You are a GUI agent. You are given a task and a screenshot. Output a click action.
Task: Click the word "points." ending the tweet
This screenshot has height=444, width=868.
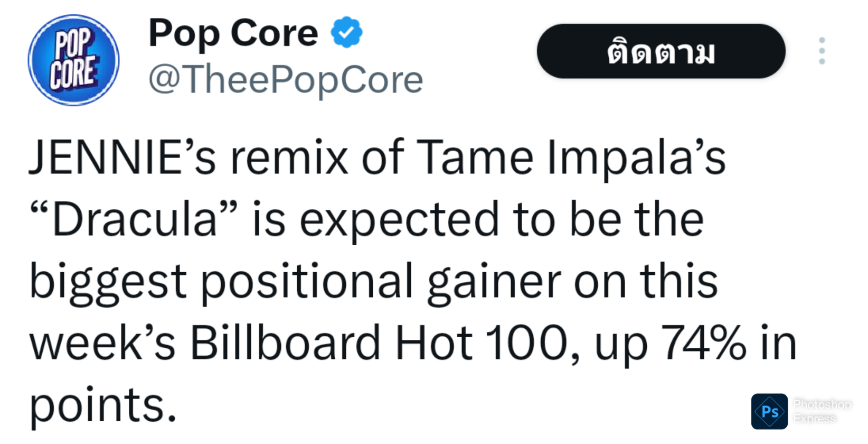pos(103,405)
